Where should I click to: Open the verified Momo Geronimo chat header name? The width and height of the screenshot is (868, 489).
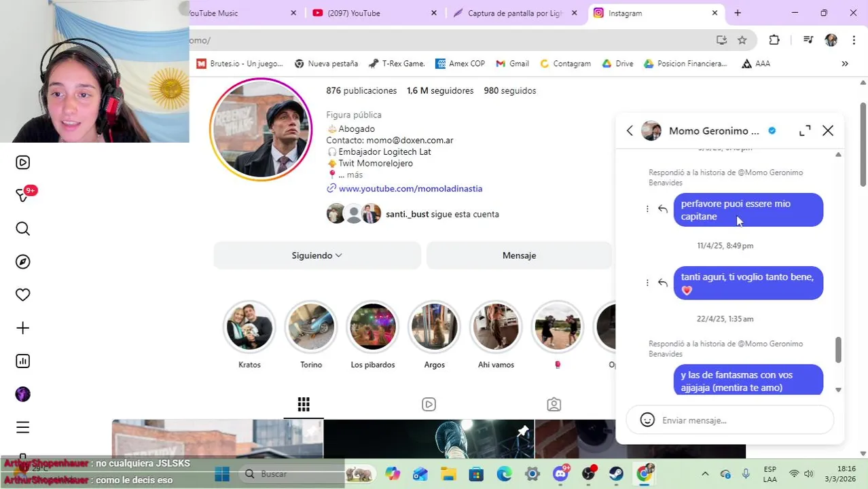click(x=714, y=130)
